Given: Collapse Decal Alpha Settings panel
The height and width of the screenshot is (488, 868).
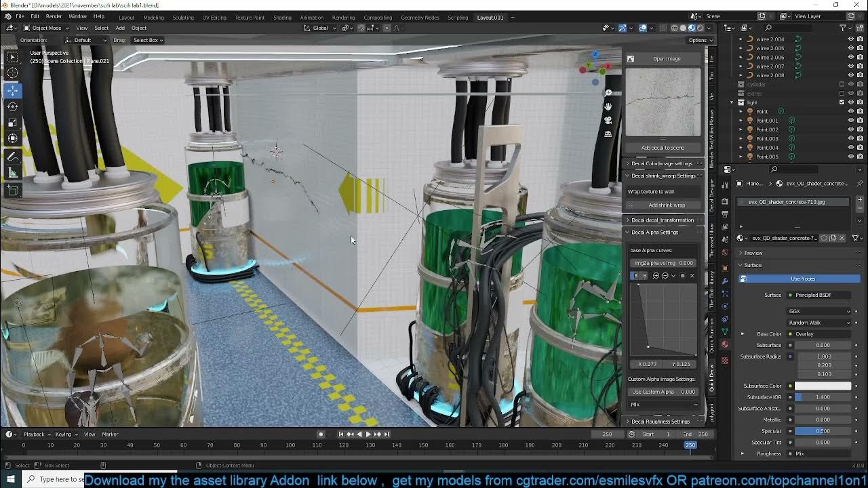Looking at the screenshot, I should (663, 232).
